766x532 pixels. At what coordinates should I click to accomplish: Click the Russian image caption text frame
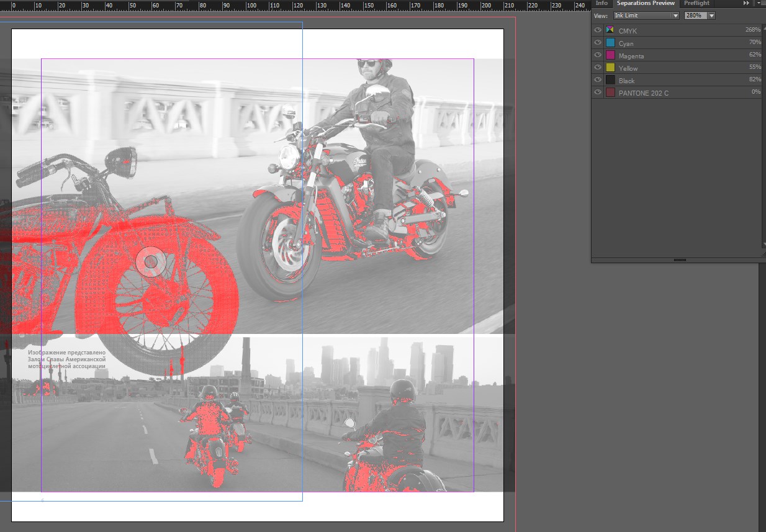click(66, 359)
